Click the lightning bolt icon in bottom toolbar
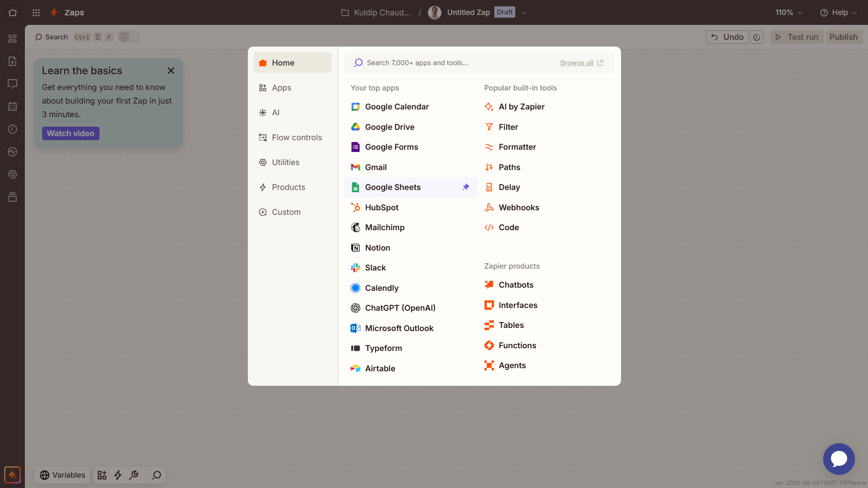The height and width of the screenshot is (488, 868). 118,475
